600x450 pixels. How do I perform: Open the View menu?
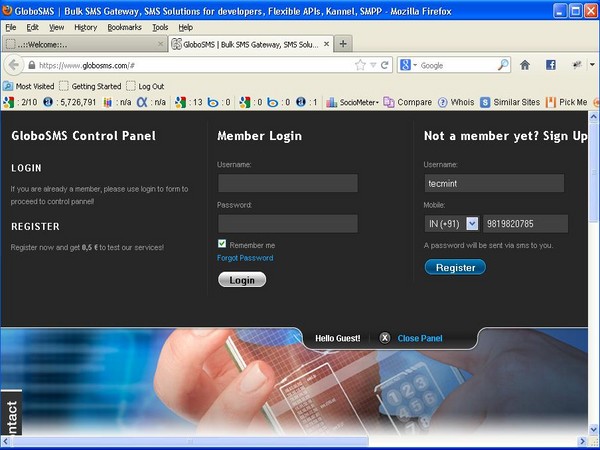[x=56, y=27]
